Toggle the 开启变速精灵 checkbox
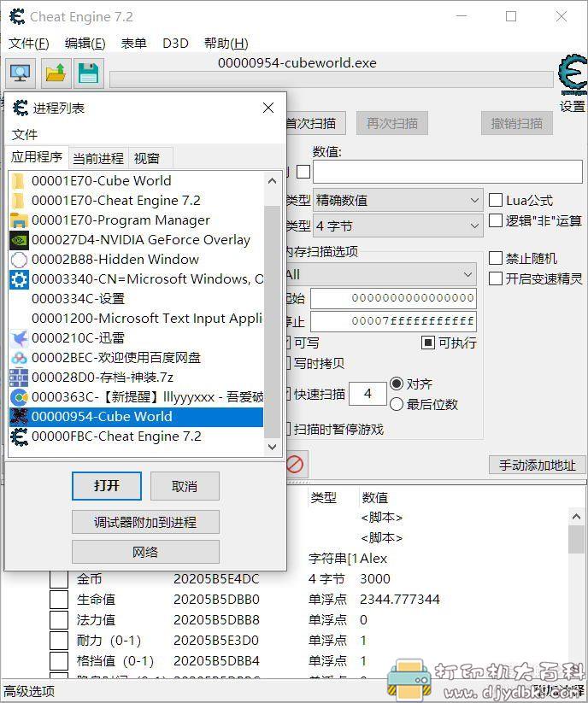Screen dimensions: 588x703 (495, 278)
